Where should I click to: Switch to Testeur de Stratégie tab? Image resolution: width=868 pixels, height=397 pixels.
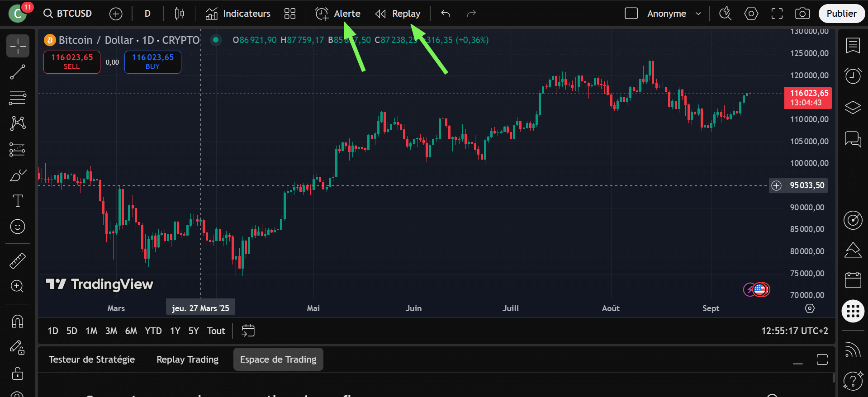coord(92,359)
